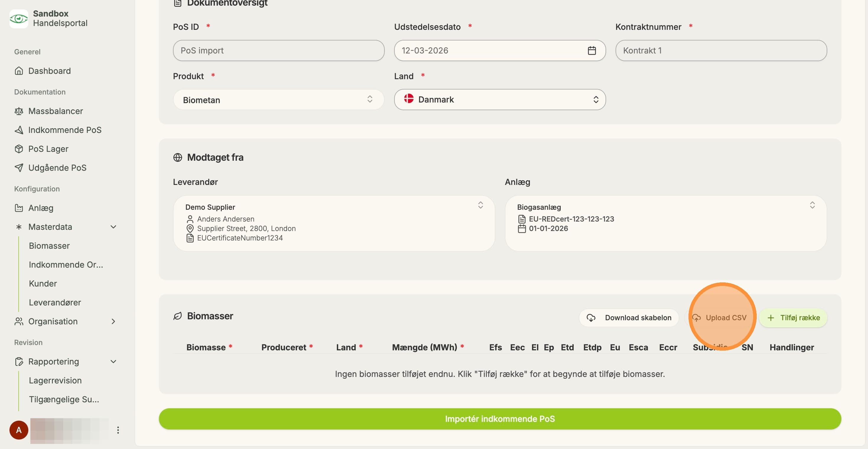Click the Sandbox eye logo icon
This screenshot has height=449, width=868.
[19, 19]
